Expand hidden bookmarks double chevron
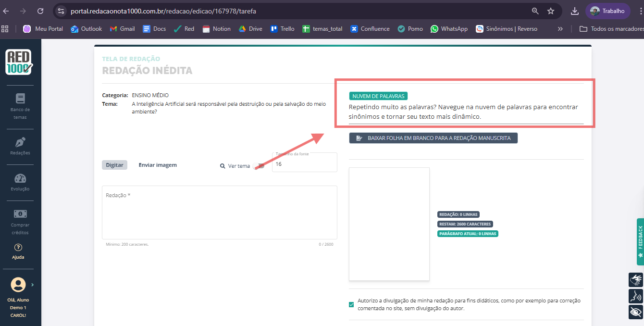The height and width of the screenshot is (326, 644). coord(560,29)
